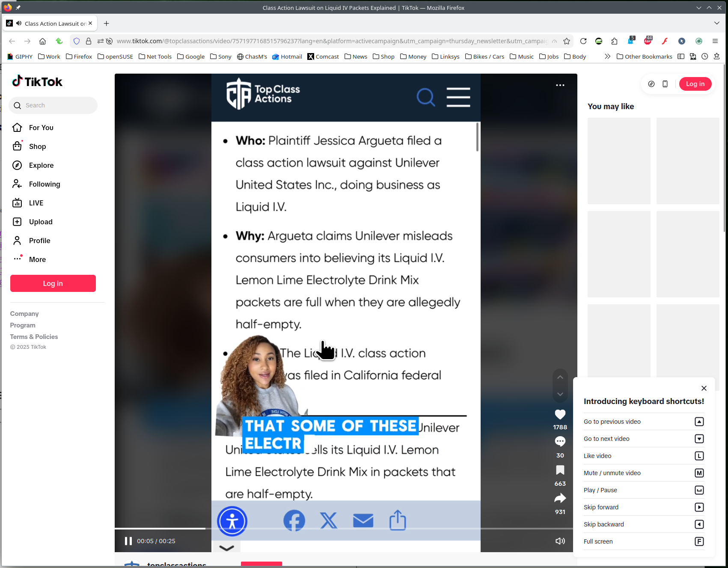Click the sidebar Log in button
This screenshot has width=728, height=568.
[53, 283]
